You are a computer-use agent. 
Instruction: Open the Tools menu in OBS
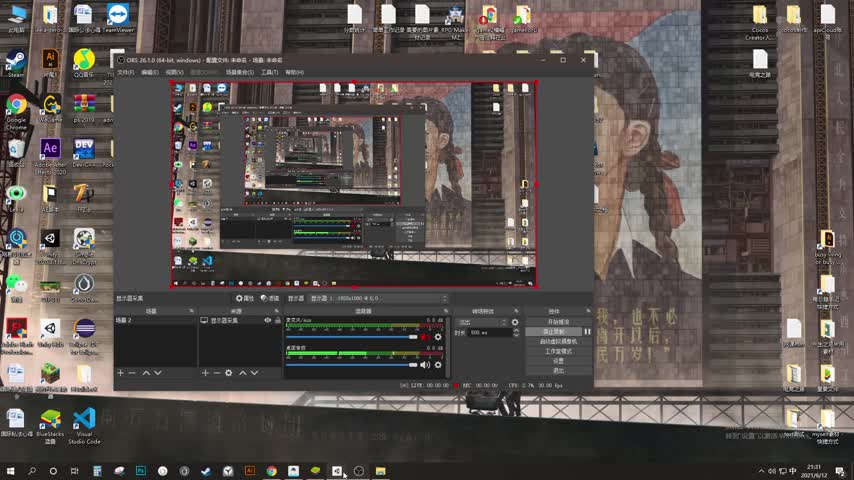pos(270,72)
